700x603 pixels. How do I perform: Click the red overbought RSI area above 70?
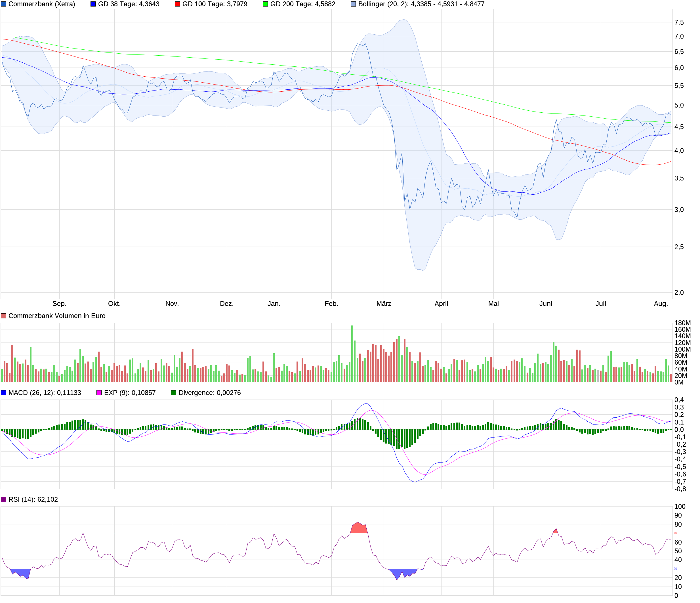point(359,528)
